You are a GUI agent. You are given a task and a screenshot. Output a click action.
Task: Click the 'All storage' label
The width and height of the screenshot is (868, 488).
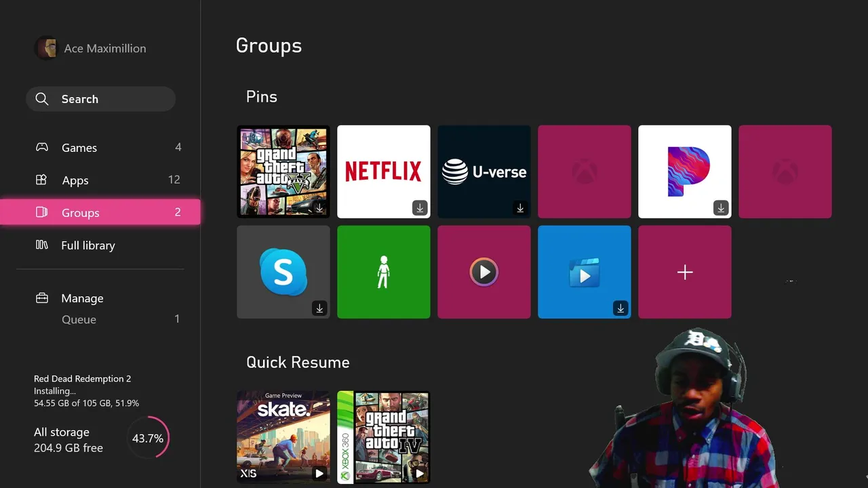tap(62, 432)
